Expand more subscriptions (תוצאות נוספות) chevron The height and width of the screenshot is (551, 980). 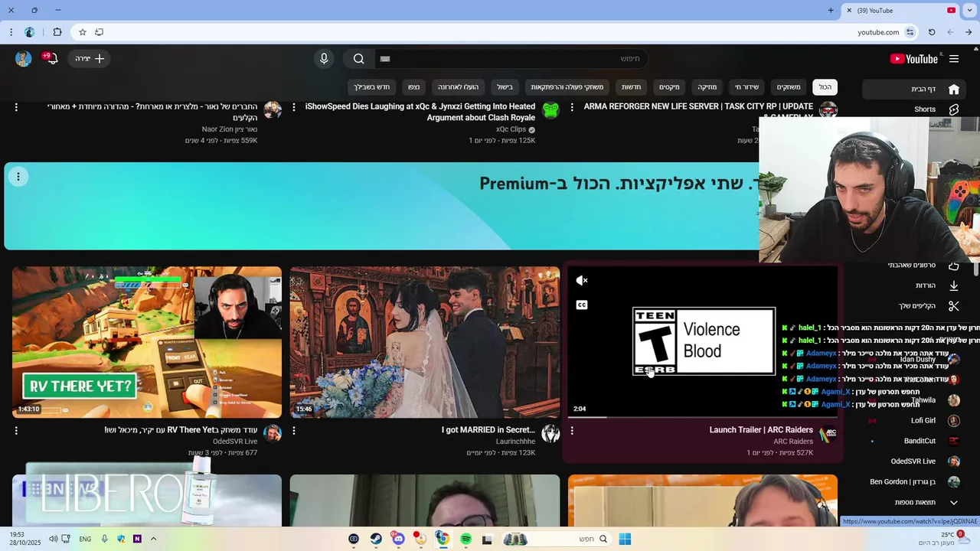coord(954,503)
